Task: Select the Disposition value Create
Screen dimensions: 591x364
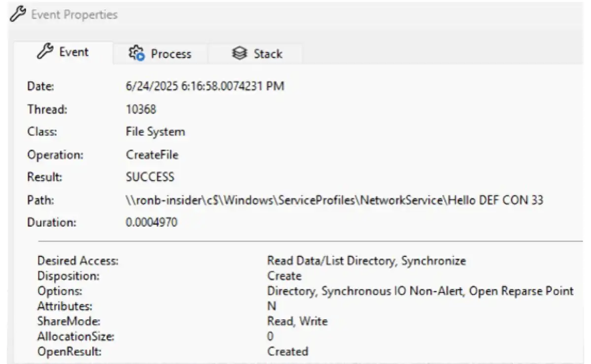Action: click(x=284, y=276)
